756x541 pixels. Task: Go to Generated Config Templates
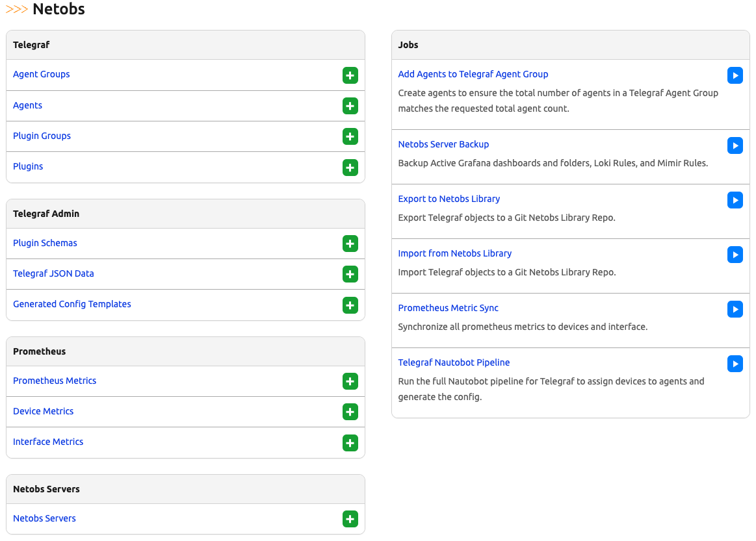click(72, 304)
